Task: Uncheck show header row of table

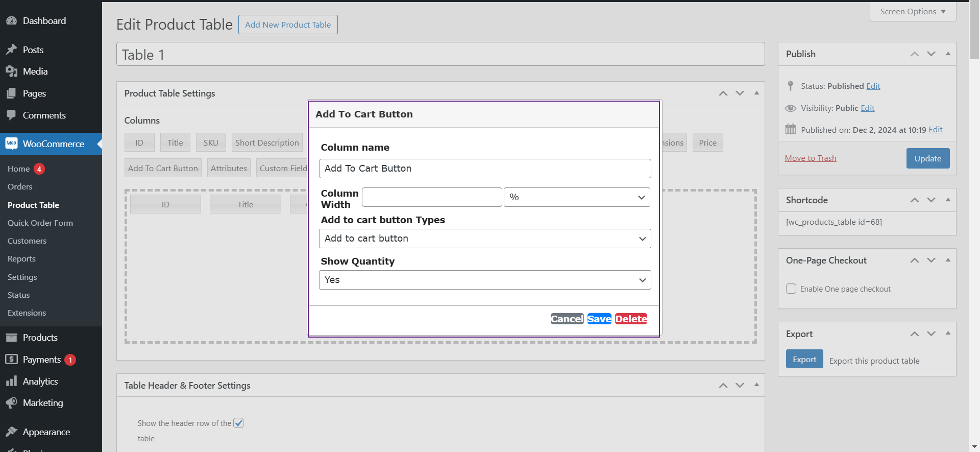Action: [238, 423]
